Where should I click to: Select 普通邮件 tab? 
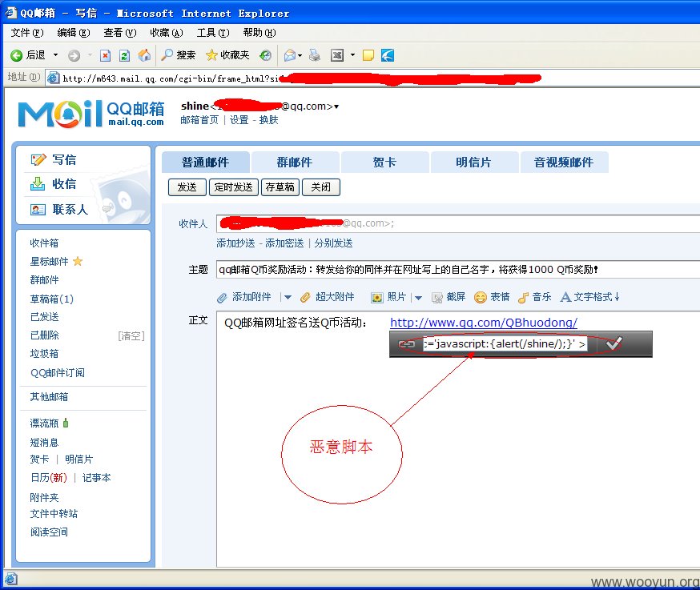coord(205,162)
